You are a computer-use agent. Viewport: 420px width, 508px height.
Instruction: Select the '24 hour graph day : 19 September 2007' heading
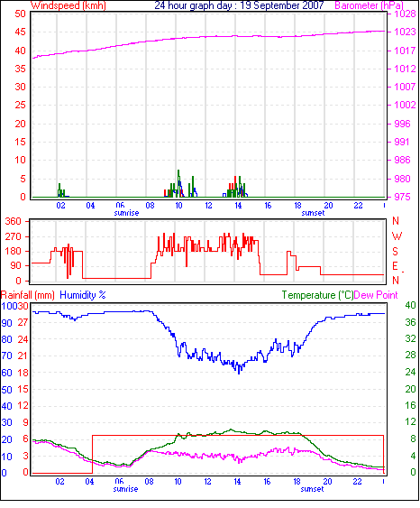coord(239,5)
